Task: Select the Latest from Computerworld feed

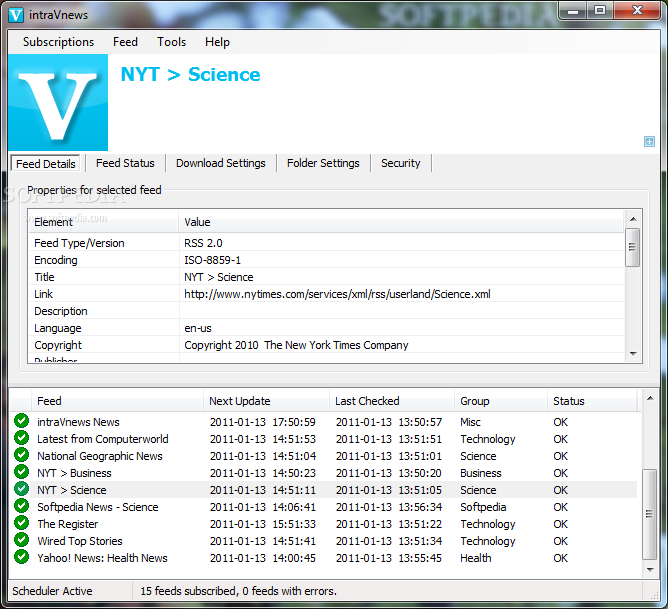Action: coord(324,439)
